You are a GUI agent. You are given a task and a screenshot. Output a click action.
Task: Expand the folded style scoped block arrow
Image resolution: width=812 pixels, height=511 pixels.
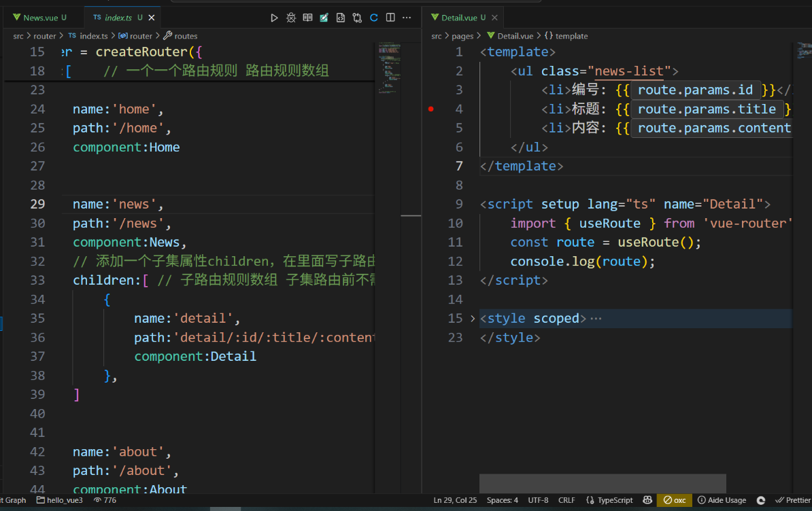point(472,319)
